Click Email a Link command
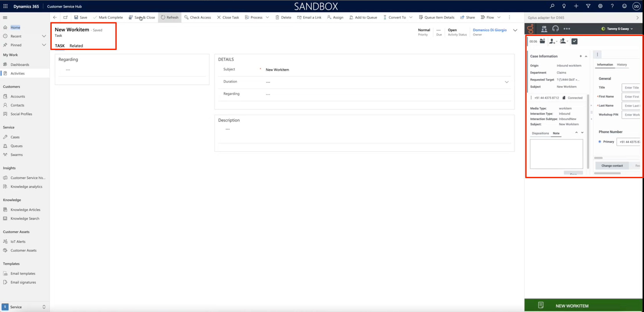The width and height of the screenshot is (644, 312). pos(309,17)
